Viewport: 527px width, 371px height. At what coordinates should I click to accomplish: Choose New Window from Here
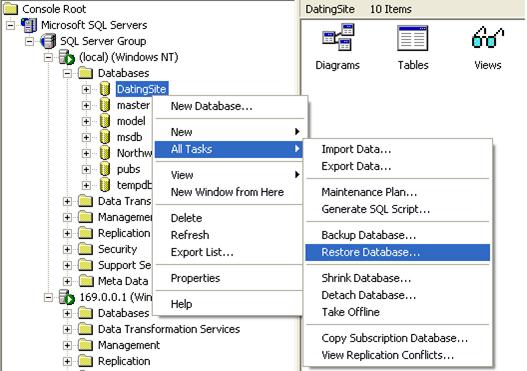pos(229,192)
